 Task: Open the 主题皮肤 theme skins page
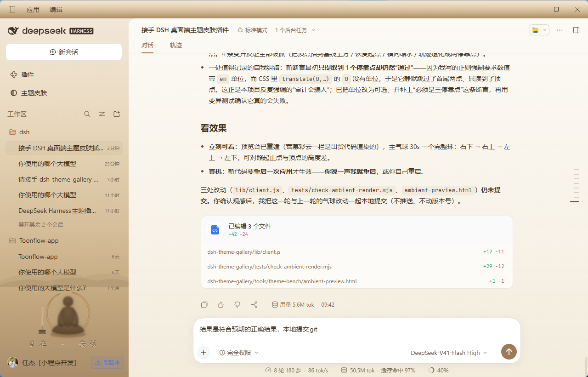[x=64, y=93]
